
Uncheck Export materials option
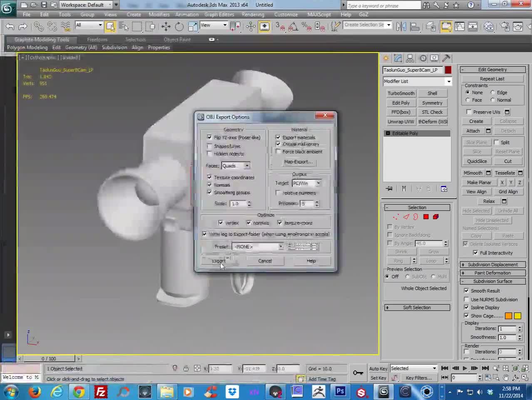point(278,137)
